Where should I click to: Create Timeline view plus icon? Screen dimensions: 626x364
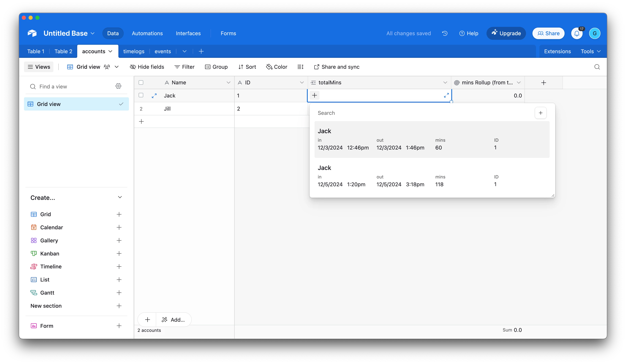(x=119, y=267)
